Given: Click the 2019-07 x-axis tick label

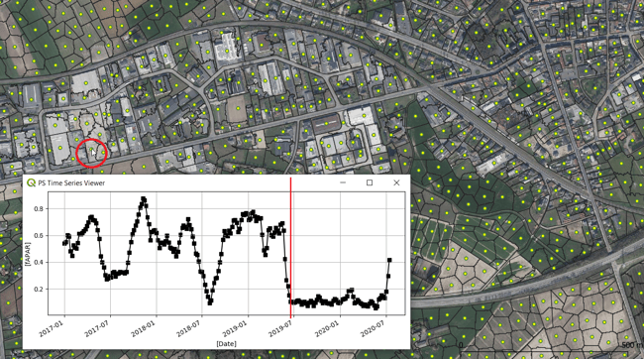Looking at the screenshot, I should pos(279,330).
